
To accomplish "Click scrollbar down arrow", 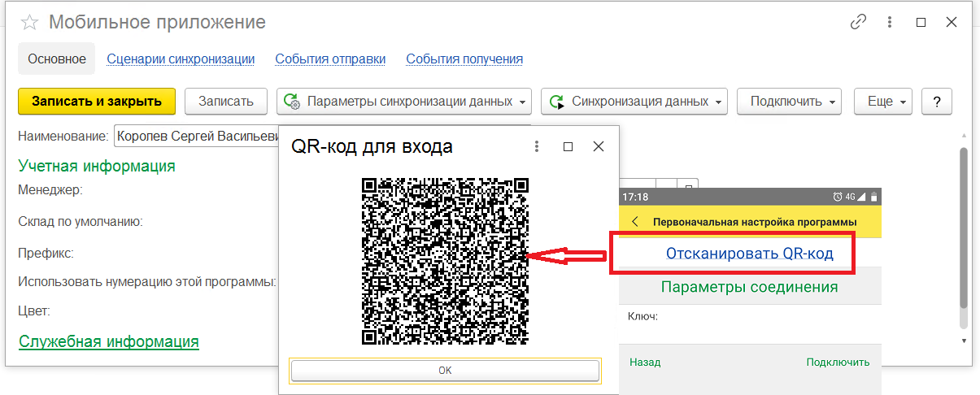I will 964,340.
